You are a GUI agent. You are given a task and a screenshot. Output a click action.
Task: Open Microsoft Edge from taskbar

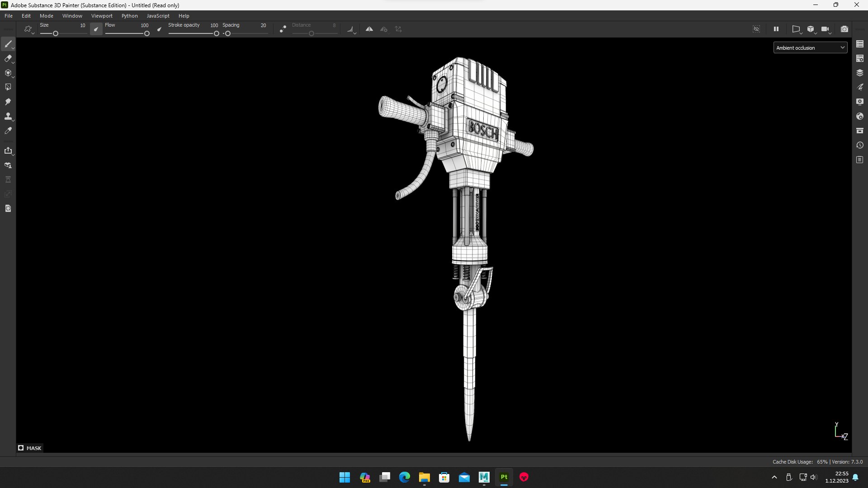[405, 477]
